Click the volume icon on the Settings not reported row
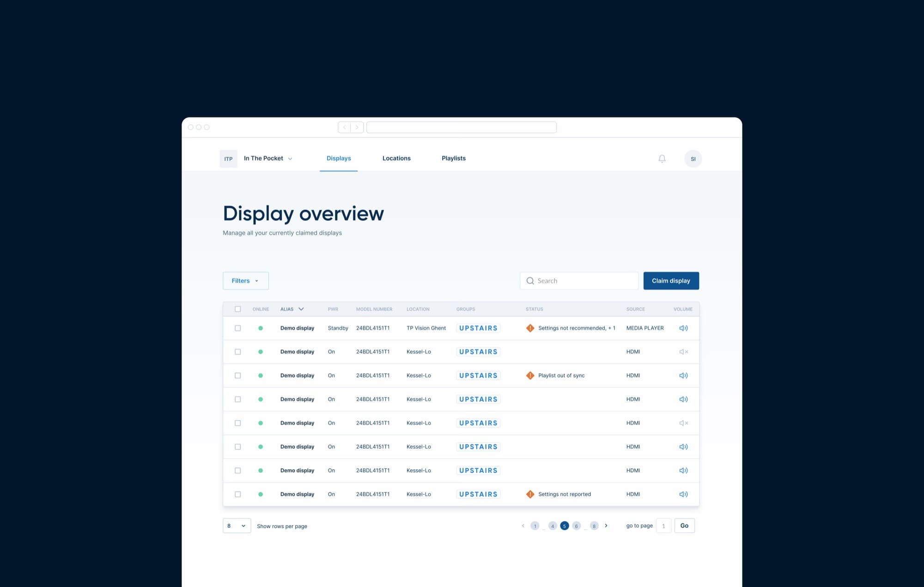The height and width of the screenshot is (587, 924). (683, 494)
